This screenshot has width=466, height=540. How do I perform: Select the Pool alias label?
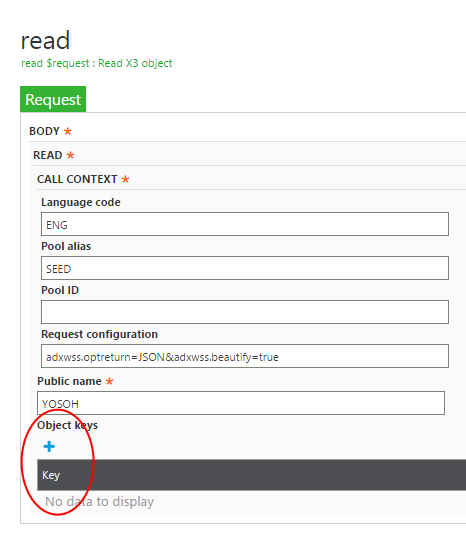pyautogui.click(x=66, y=246)
